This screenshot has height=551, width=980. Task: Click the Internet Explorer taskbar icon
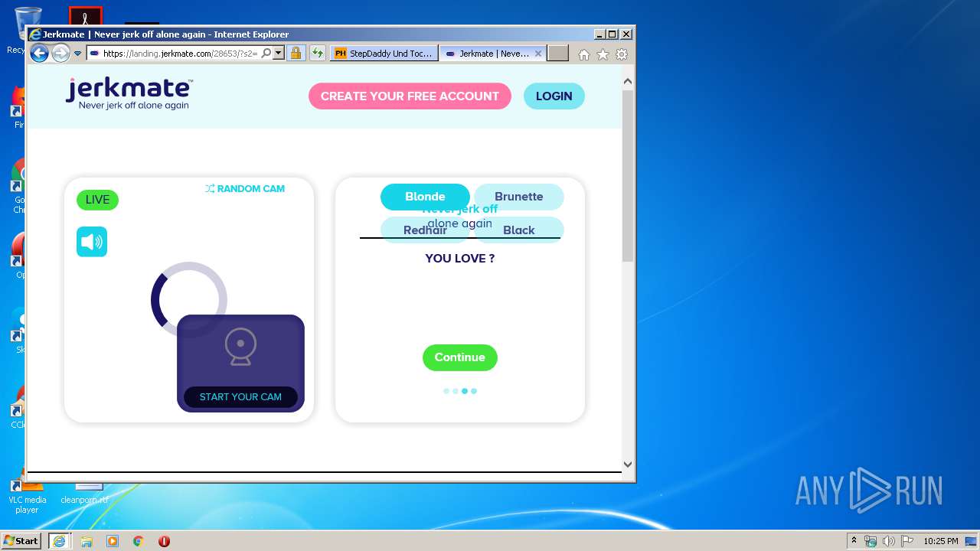pos(59,541)
